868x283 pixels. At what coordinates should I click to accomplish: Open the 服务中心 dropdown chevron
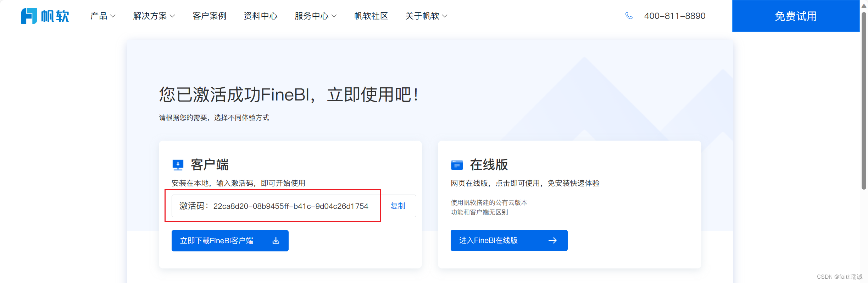(334, 16)
